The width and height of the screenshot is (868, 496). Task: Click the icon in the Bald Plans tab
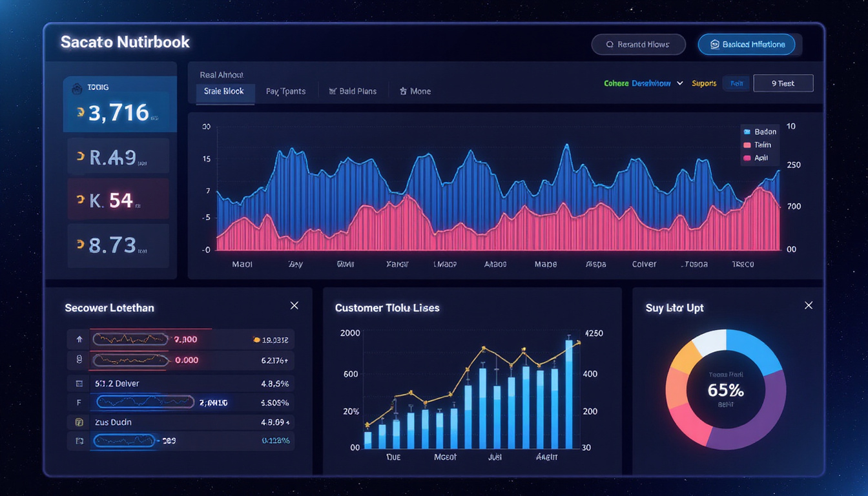333,92
